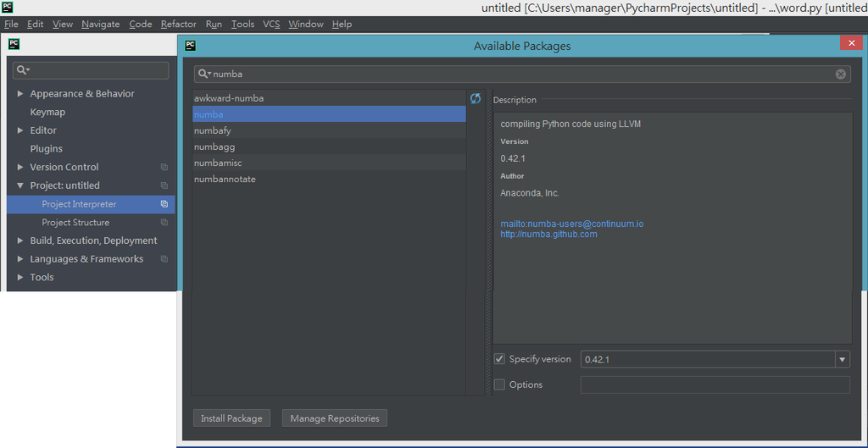This screenshot has height=448, width=868.
Task: Open the VCS menu
Action: (x=271, y=25)
